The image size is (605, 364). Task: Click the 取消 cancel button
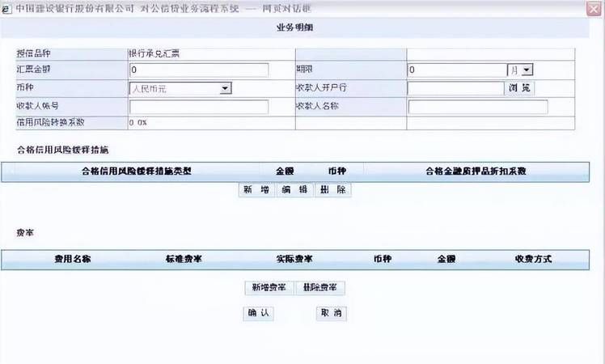tap(331, 313)
